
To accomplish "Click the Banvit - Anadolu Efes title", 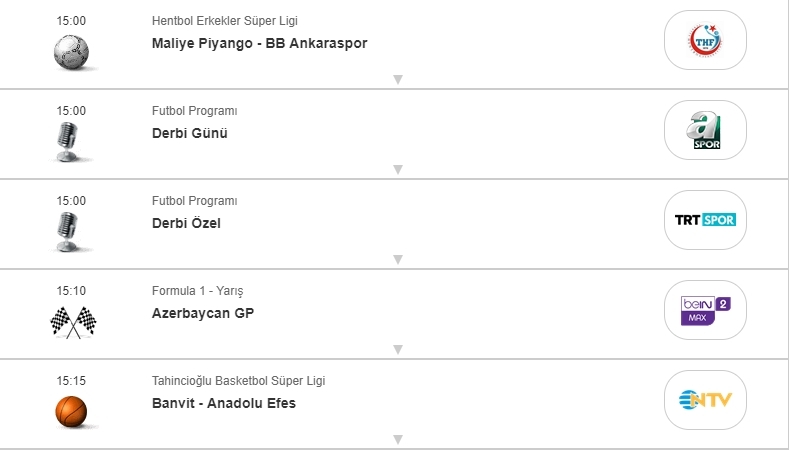I will (x=224, y=403).
